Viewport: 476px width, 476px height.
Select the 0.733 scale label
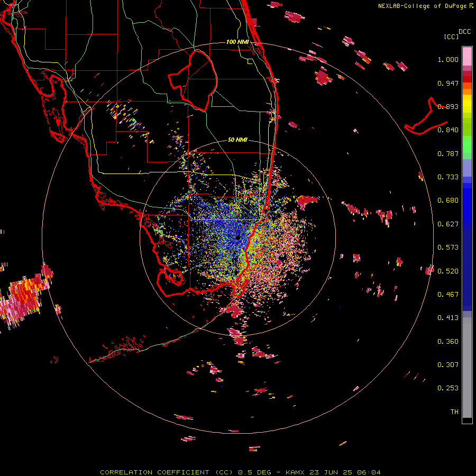pyautogui.click(x=448, y=177)
